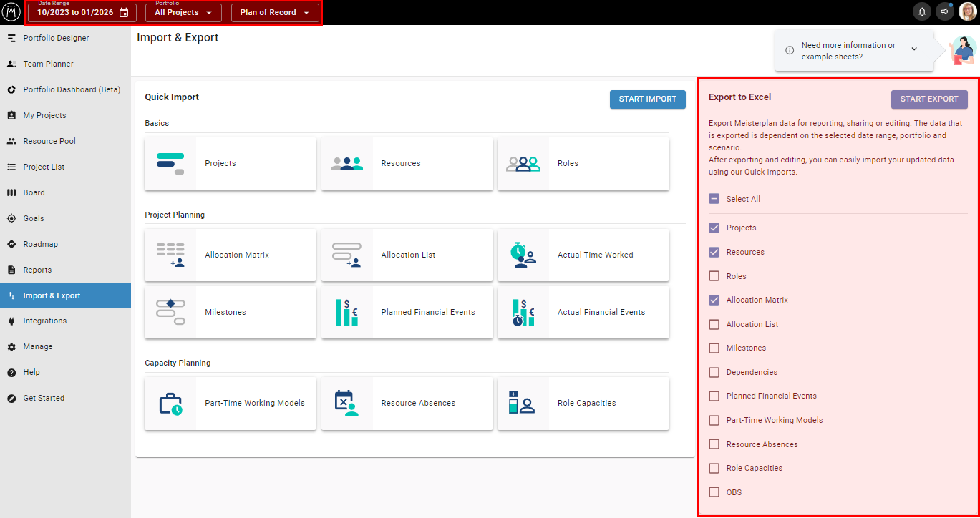
Task: Click the My Projects sidebar icon
Action: tap(11, 115)
